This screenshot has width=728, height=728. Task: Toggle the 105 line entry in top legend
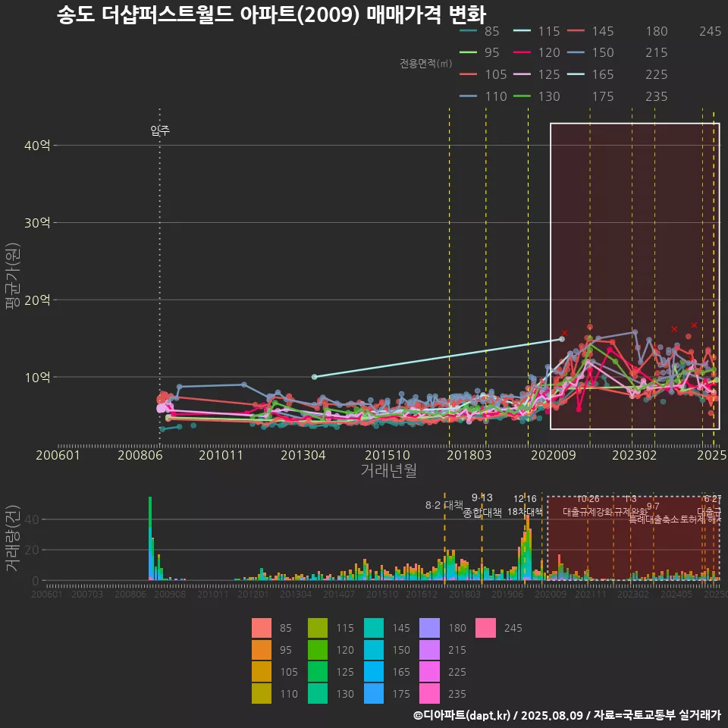tap(483, 74)
